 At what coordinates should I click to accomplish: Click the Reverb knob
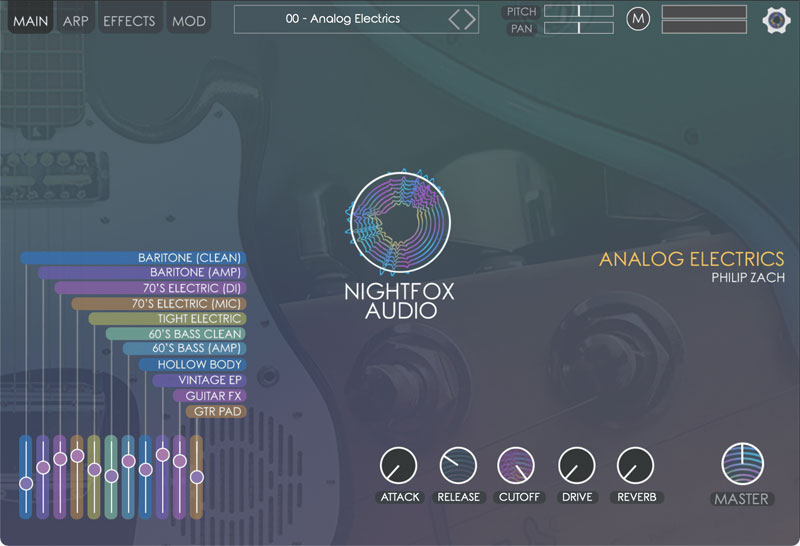coord(635,465)
